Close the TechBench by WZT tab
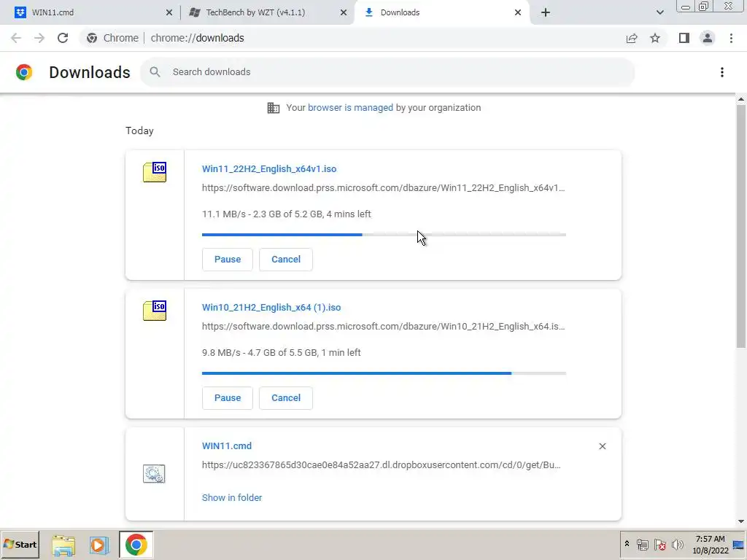Screen dimensions: 747x560 [344, 12]
